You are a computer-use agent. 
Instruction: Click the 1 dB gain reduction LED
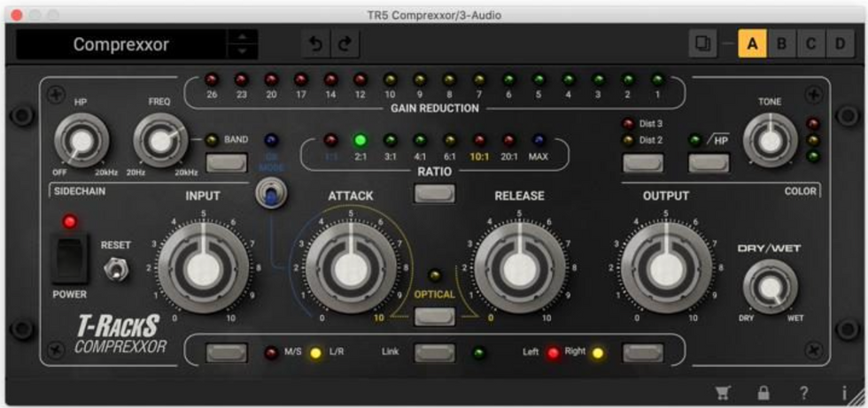[x=657, y=80]
